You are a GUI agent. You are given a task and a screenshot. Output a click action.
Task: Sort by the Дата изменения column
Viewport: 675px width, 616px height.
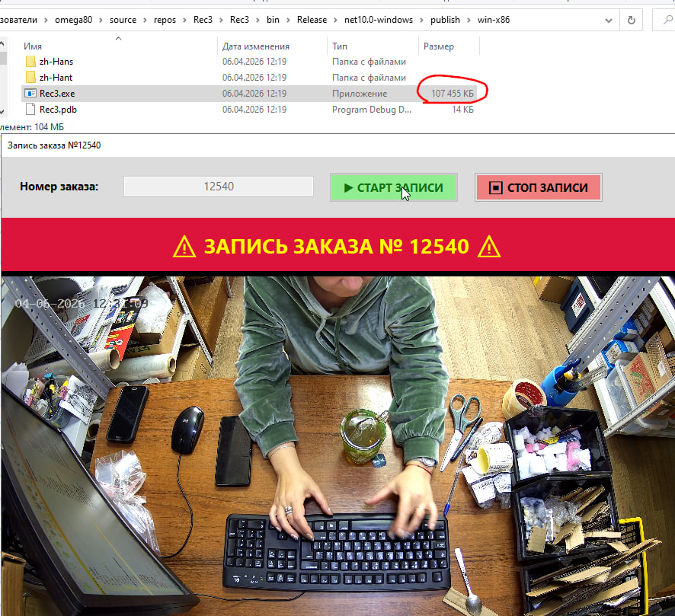[x=255, y=46]
